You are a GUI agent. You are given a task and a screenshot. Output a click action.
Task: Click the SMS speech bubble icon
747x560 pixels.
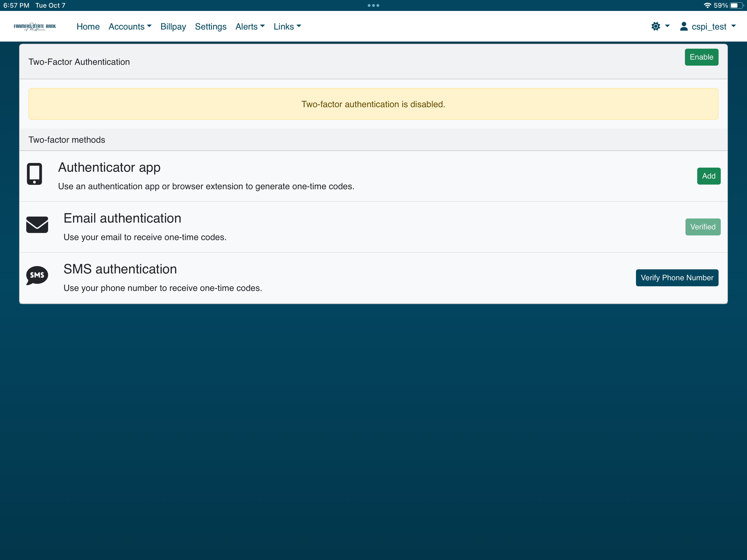click(x=37, y=276)
